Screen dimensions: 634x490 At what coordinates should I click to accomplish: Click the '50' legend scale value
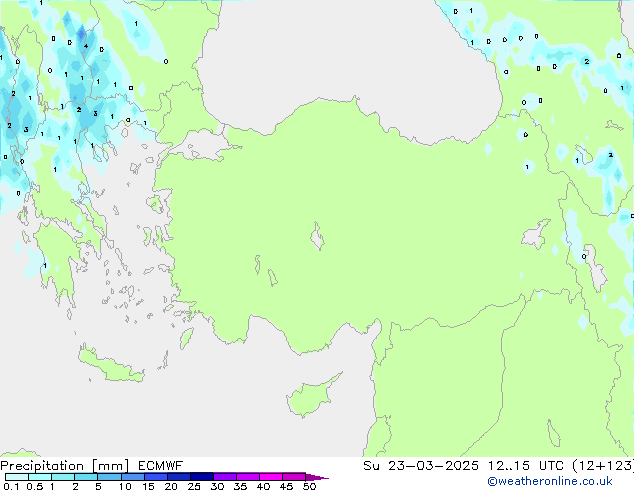[x=309, y=486]
